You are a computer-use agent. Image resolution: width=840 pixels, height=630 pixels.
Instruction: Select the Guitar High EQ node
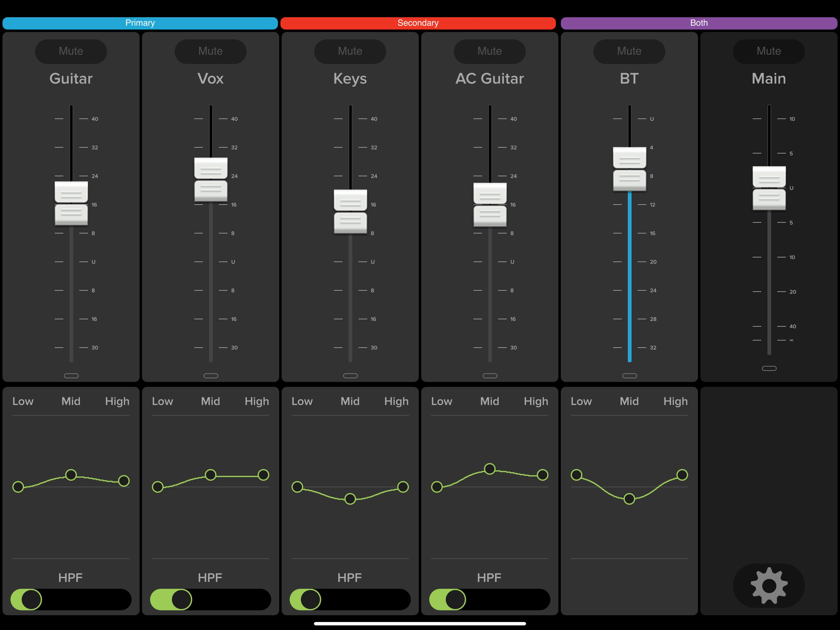click(124, 481)
